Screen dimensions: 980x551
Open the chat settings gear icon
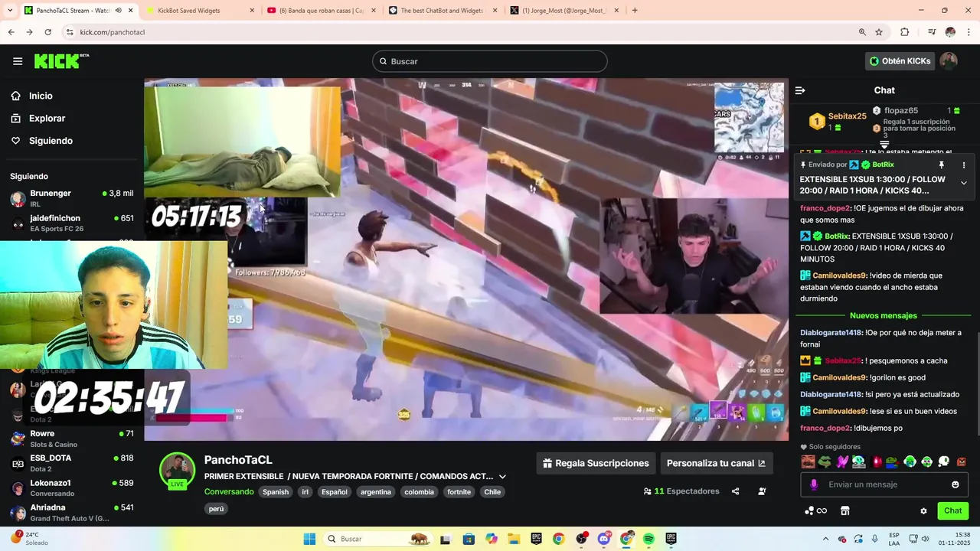click(923, 510)
